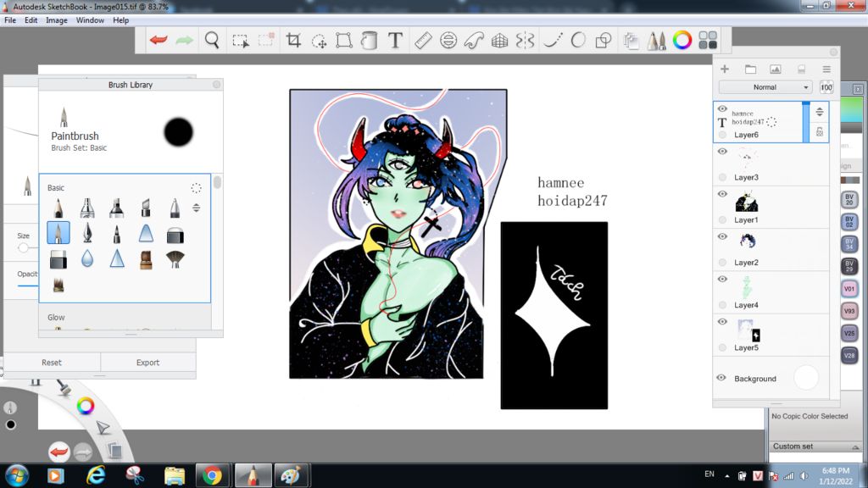Image resolution: width=868 pixels, height=488 pixels.
Task: Hide Layer4 using the eye icon
Action: click(x=722, y=279)
